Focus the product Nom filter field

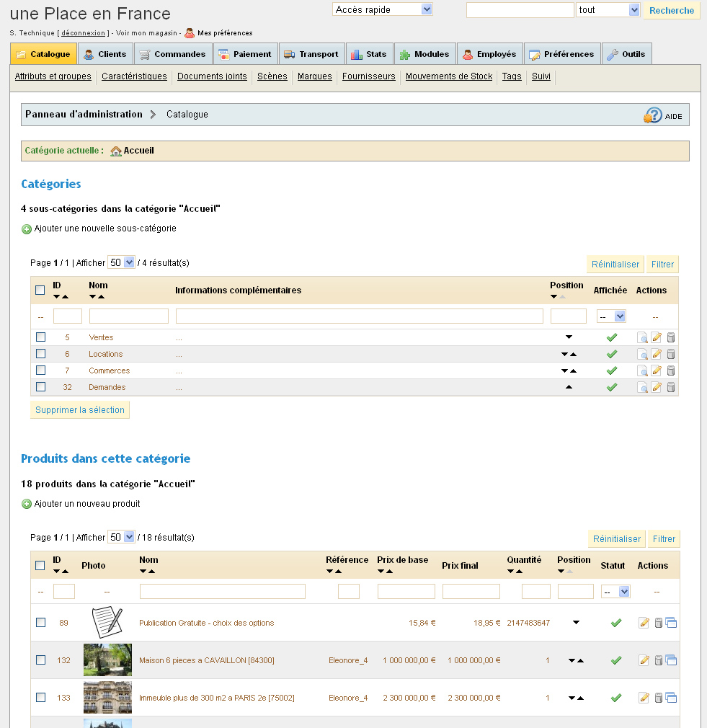pos(223,592)
